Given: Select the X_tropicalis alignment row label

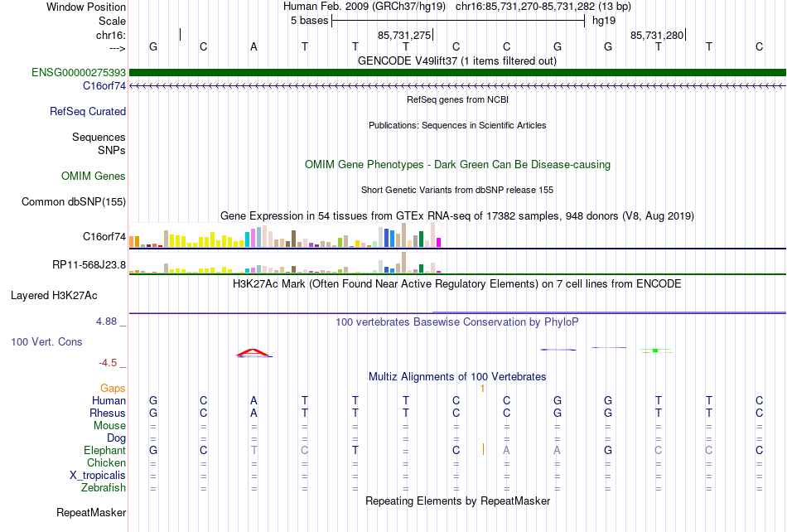Looking at the screenshot, I should click(98, 476).
